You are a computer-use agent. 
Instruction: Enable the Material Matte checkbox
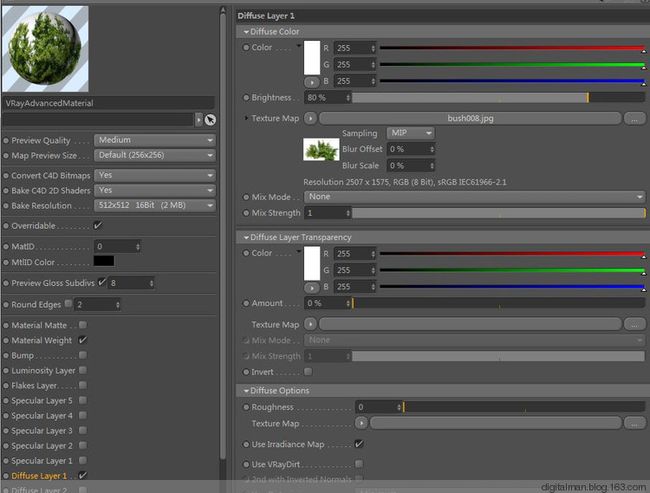pyautogui.click(x=83, y=325)
